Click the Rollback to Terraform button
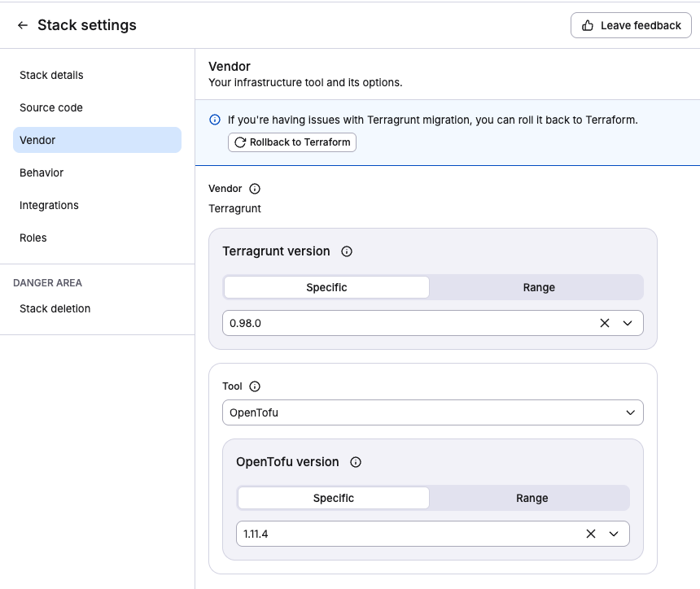The height and width of the screenshot is (589, 700). point(291,142)
